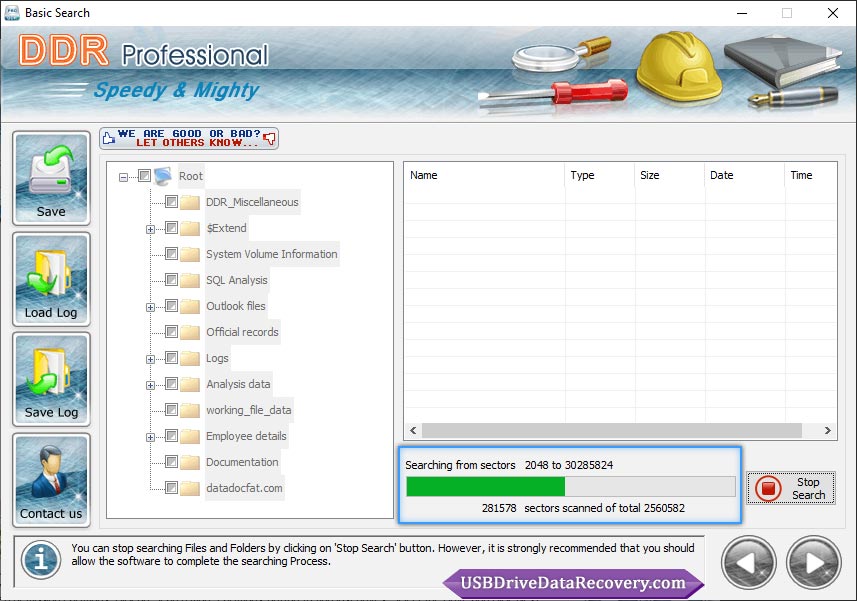Image resolution: width=857 pixels, height=601 pixels.
Task: Select the 'Official records' tree label
Action: click(242, 332)
